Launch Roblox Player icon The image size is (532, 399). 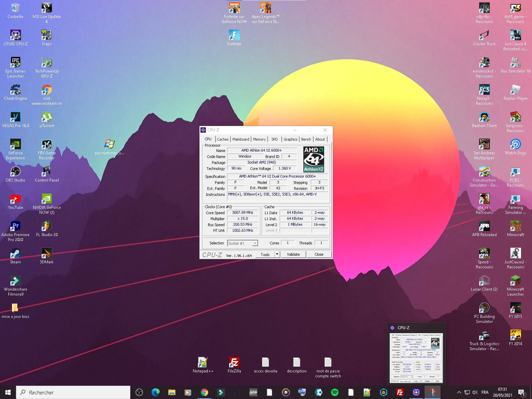[x=515, y=92]
